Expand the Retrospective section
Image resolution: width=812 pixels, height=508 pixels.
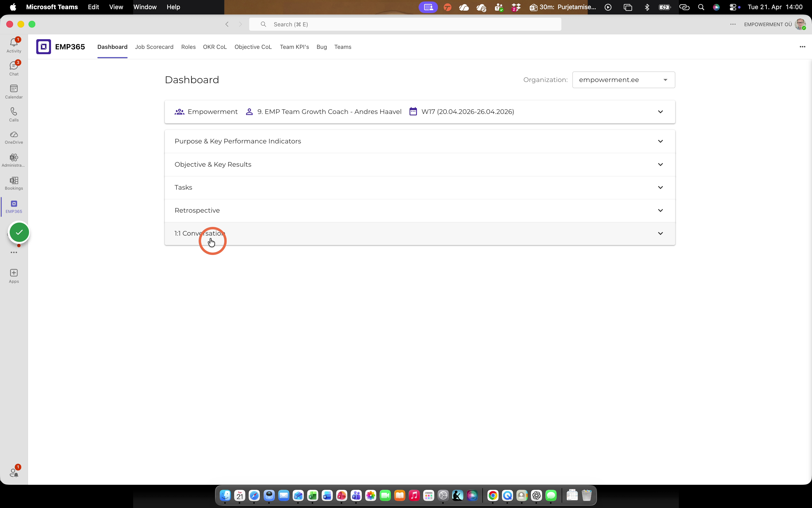[420, 210]
